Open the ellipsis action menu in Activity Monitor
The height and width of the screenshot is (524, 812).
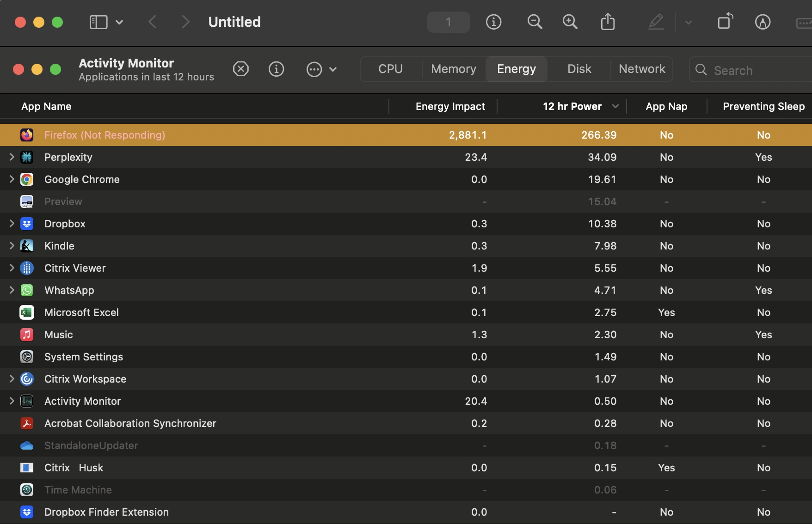pos(321,69)
